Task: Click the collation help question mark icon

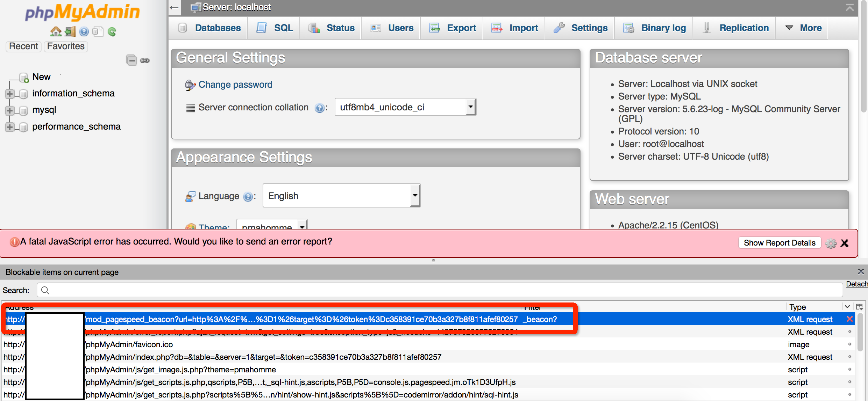Action: click(319, 108)
